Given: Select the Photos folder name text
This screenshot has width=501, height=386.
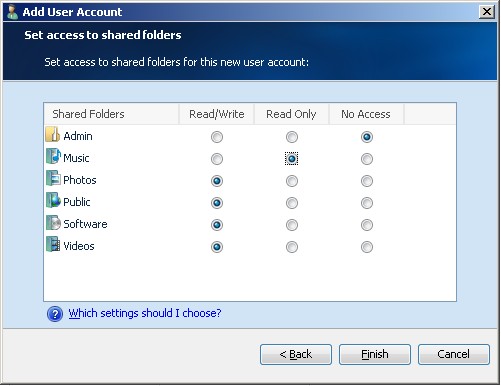Looking at the screenshot, I should [x=80, y=180].
